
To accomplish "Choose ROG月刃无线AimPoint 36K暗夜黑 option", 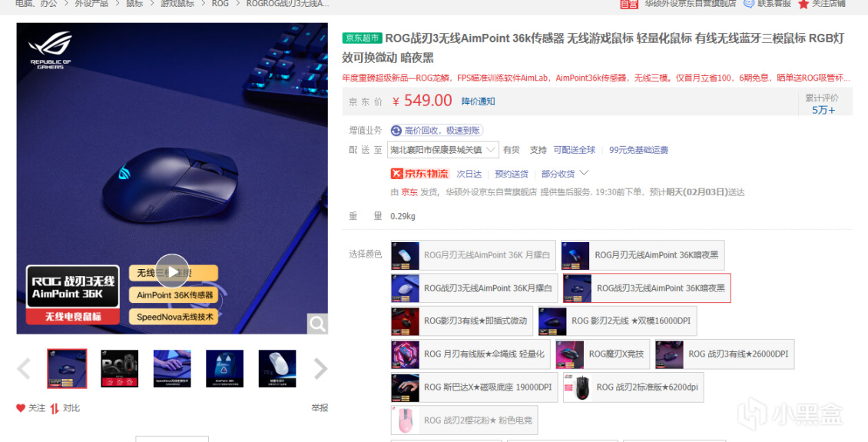I will (643, 255).
